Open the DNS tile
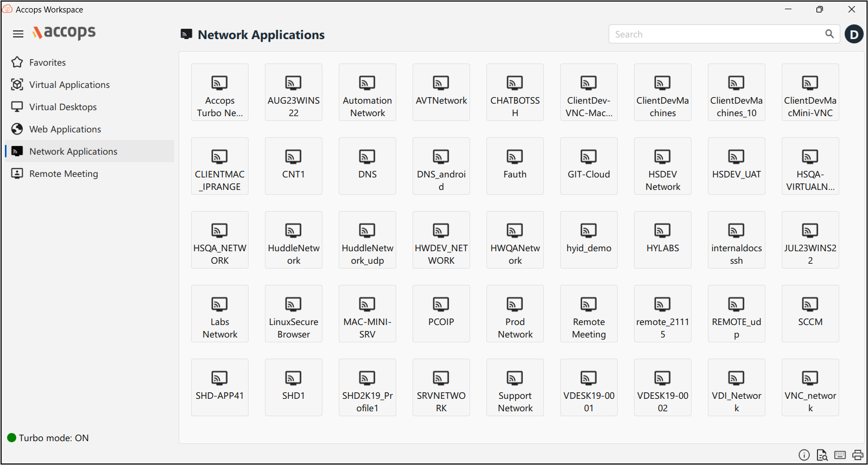868x465 pixels. click(368, 166)
